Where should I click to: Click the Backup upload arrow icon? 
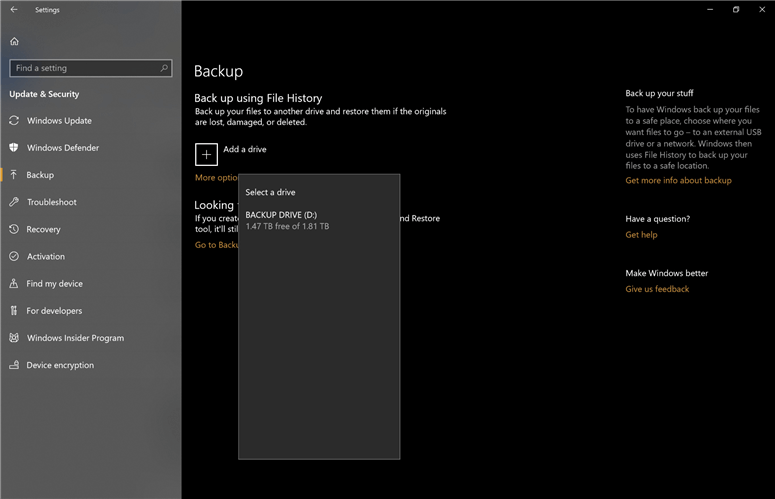[x=14, y=175]
